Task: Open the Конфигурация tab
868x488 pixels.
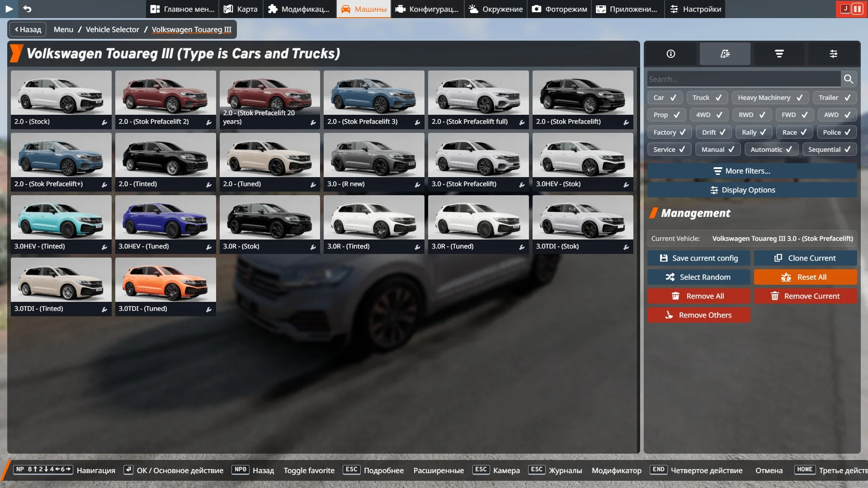Action: [427, 9]
